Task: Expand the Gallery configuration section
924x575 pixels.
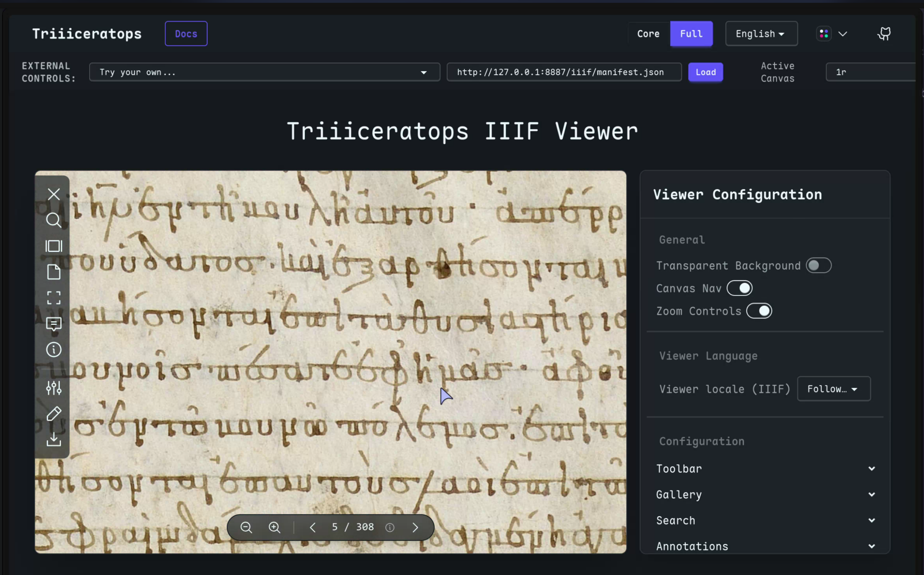Action: tap(765, 495)
